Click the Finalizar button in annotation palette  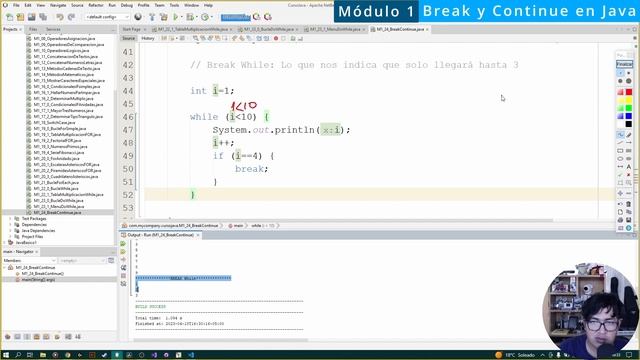[624, 64]
